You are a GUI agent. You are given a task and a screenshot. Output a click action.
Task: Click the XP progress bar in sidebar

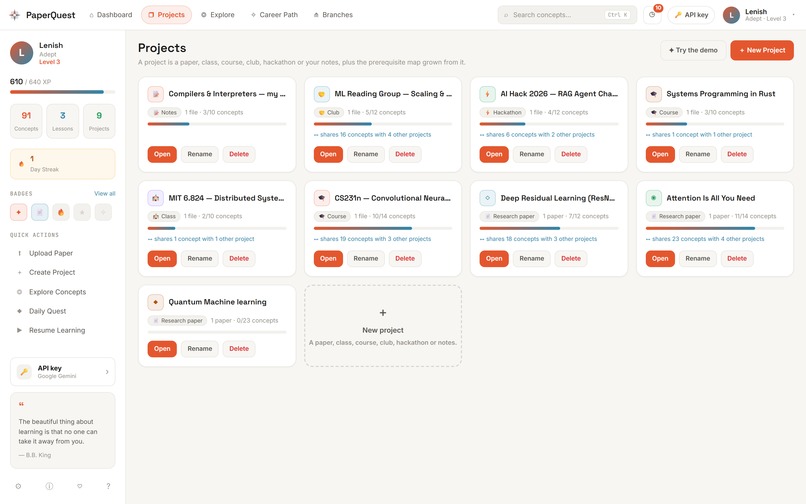coord(62,92)
